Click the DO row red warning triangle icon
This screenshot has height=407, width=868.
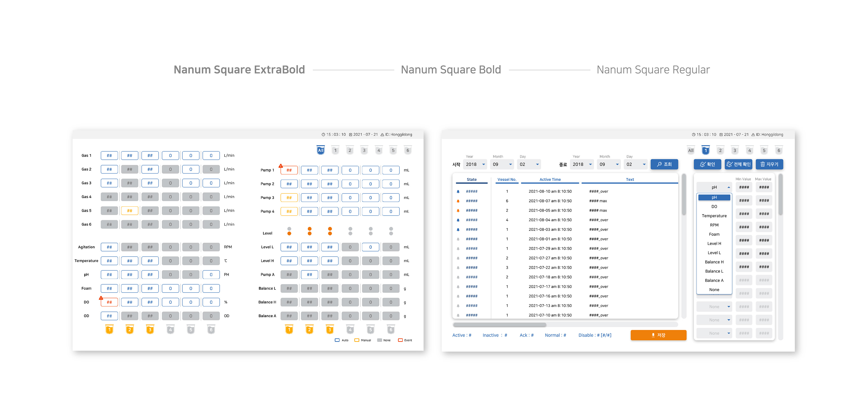tap(101, 298)
